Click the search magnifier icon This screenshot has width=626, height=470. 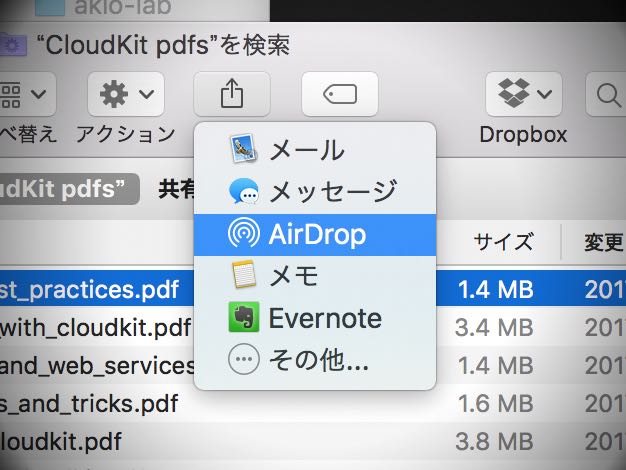pos(608,95)
